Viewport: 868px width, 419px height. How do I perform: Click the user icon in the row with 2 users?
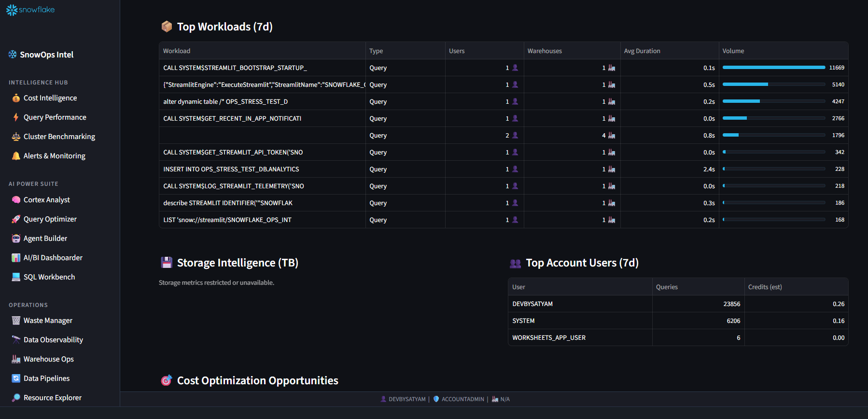[515, 135]
